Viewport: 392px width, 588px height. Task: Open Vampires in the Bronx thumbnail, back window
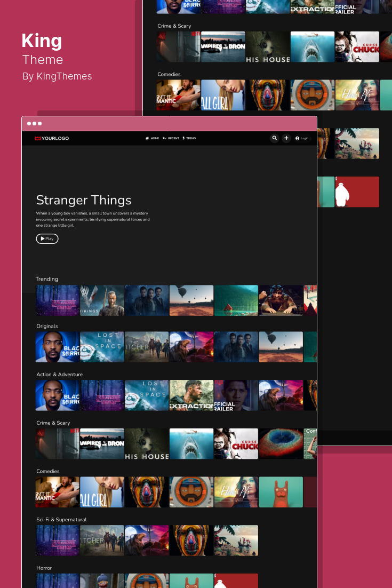(223, 47)
